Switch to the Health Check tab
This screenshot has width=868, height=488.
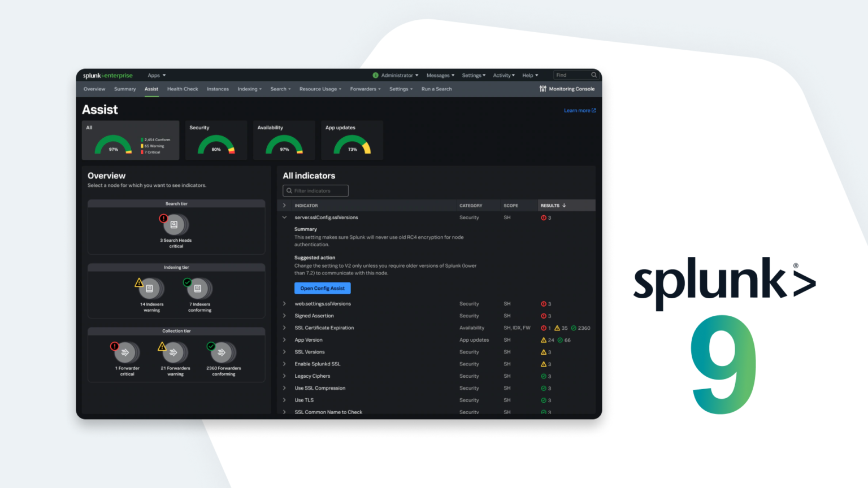pos(182,89)
